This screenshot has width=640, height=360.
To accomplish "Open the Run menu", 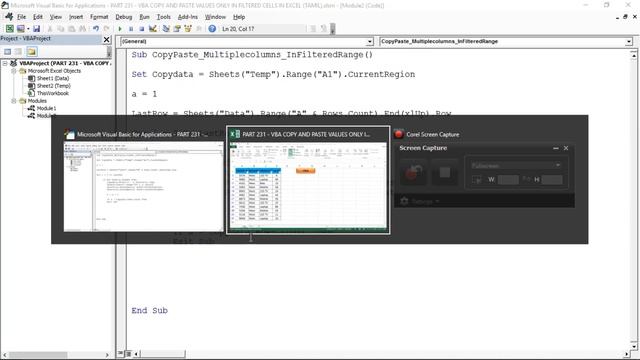I will tap(144, 17).
